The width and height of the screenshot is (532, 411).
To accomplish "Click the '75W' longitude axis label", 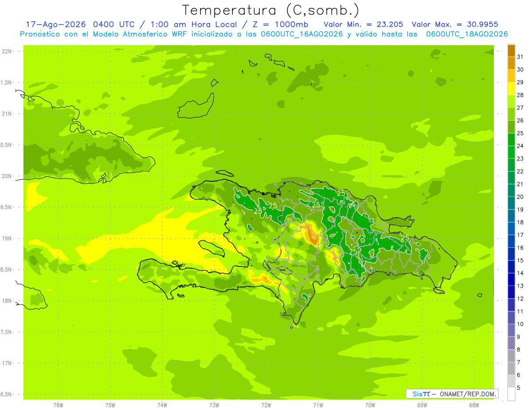I will [110, 405].
